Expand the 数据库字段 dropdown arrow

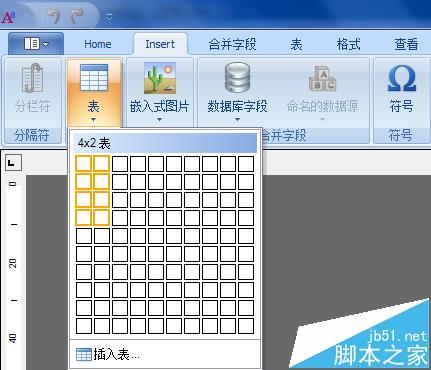pos(237,119)
